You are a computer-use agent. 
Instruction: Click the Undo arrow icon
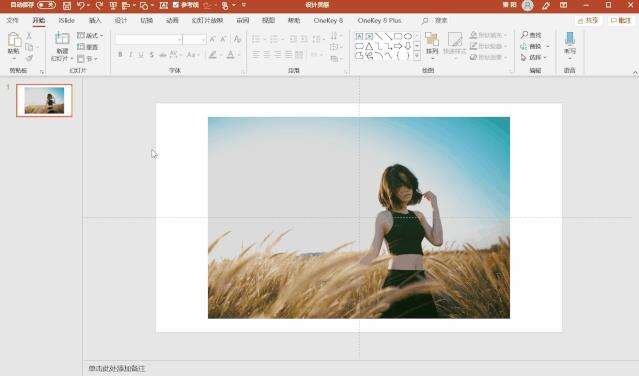tap(80, 5)
